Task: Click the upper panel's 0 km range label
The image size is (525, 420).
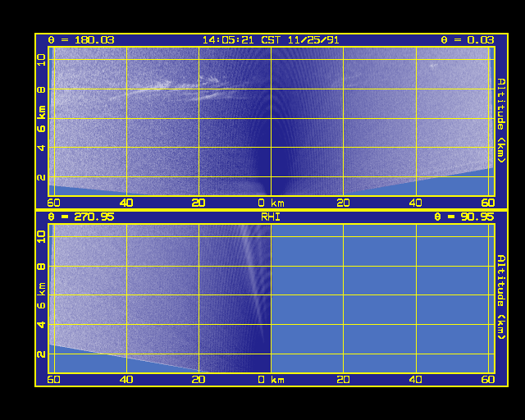Action: pyautogui.click(x=271, y=203)
